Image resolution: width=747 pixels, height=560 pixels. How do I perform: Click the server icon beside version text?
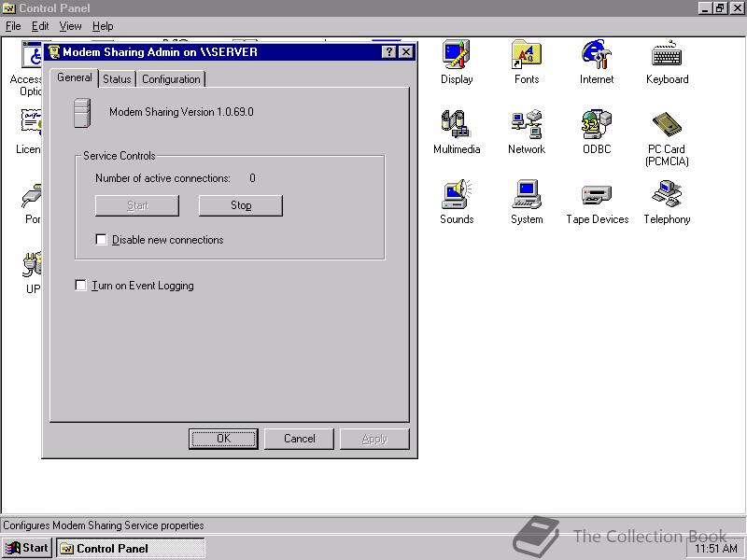coord(82,113)
